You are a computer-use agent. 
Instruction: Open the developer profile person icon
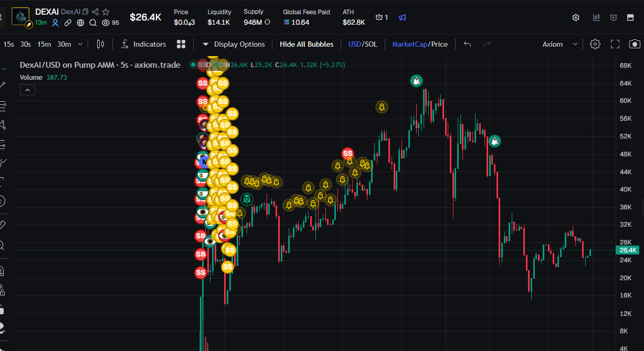55,23
